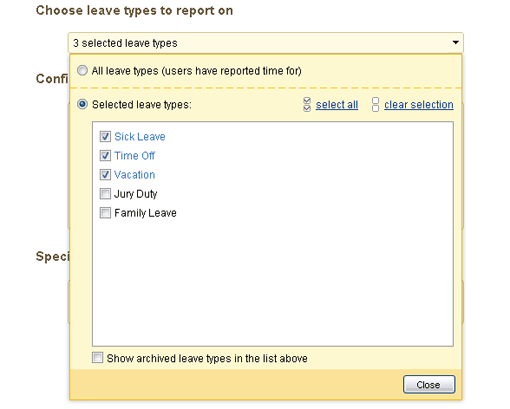Select the 'All leave types' radio button
The width and height of the screenshot is (510, 409).
pos(82,71)
